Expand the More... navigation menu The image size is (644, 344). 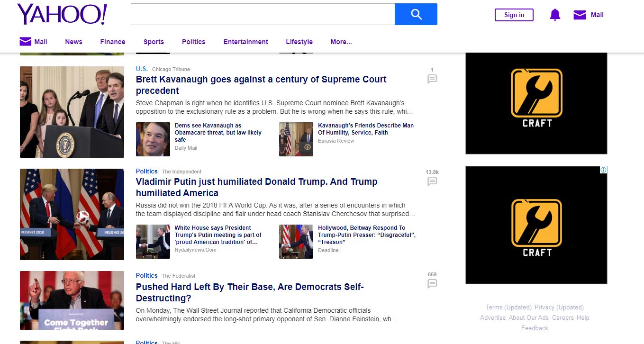(x=341, y=42)
